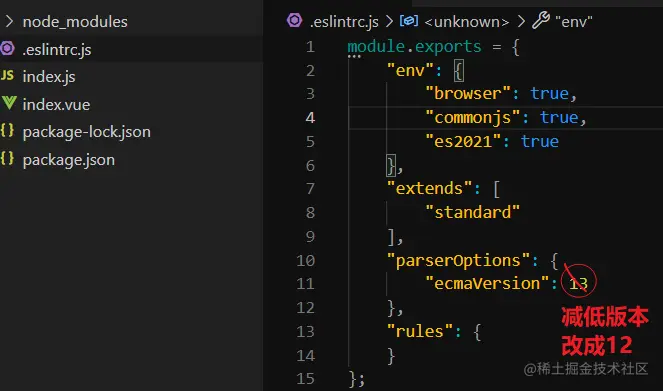Open index.vue from the file list
The image size is (663, 391).
pos(56,104)
